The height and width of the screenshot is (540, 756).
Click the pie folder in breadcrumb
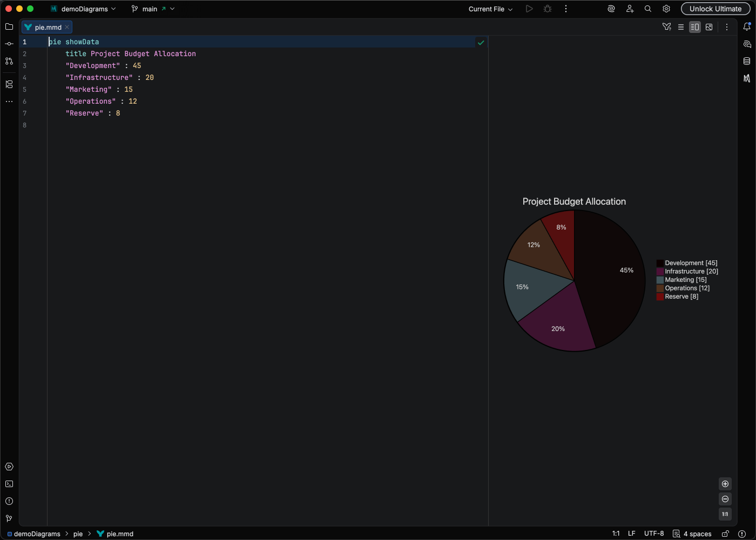point(78,534)
